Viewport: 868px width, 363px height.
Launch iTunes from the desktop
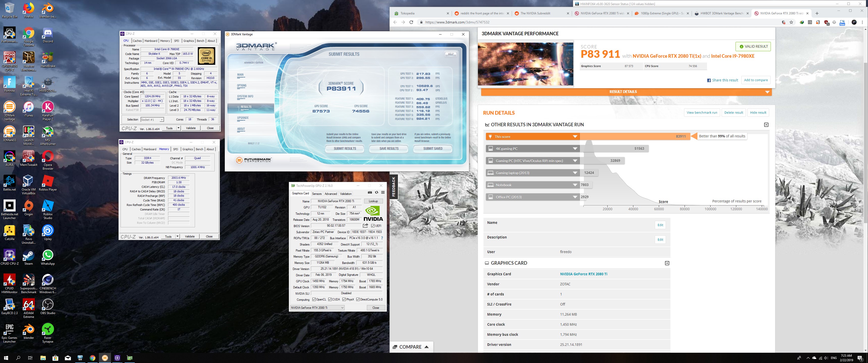click(29, 109)
